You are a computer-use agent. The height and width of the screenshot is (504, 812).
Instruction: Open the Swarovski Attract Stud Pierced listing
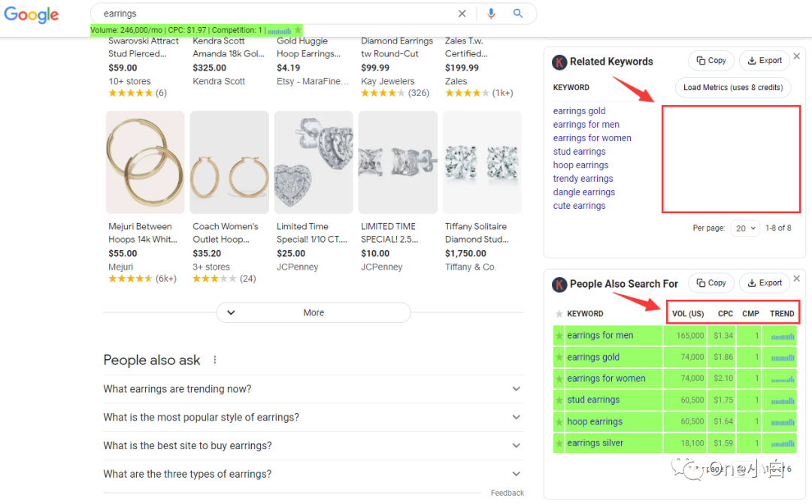144,47
